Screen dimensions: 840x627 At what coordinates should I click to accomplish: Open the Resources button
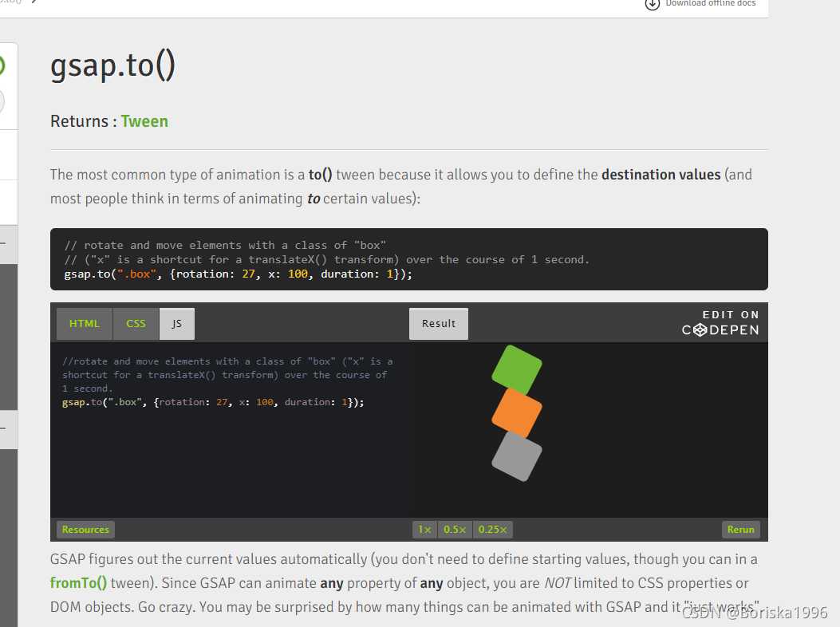(x=85, y=530)
